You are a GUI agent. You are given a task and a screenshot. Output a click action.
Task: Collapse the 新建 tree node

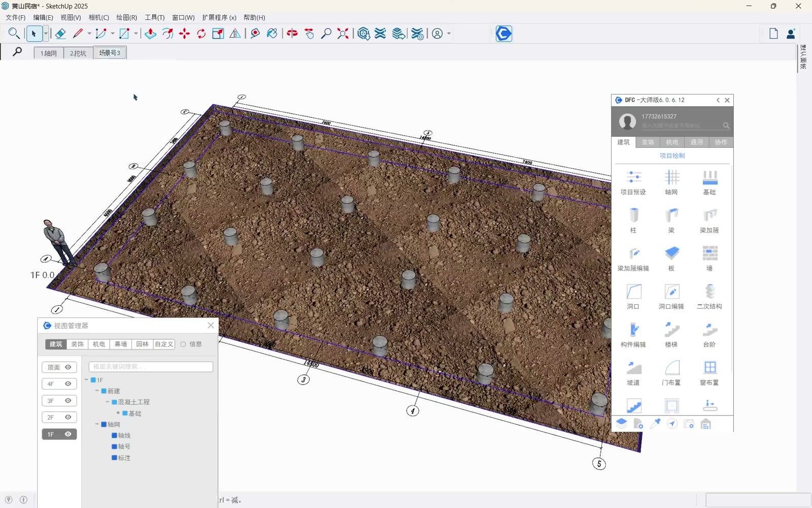tap(97, 391)
